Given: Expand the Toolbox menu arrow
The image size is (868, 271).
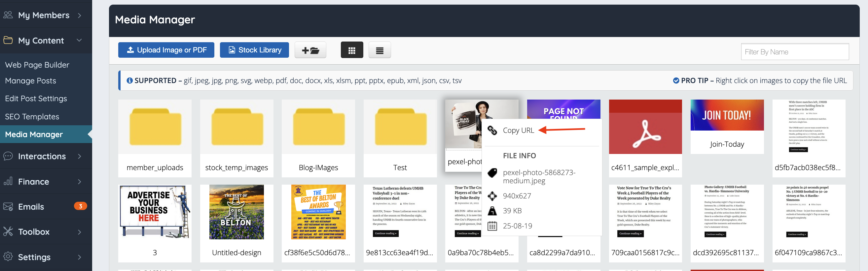Looking at the screenshot, I should (80, 232).
